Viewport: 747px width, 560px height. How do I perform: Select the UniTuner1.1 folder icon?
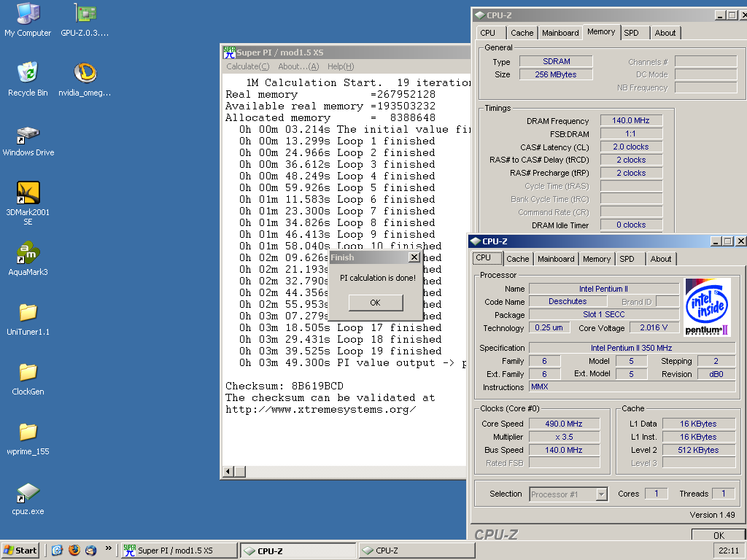(28, 319)
